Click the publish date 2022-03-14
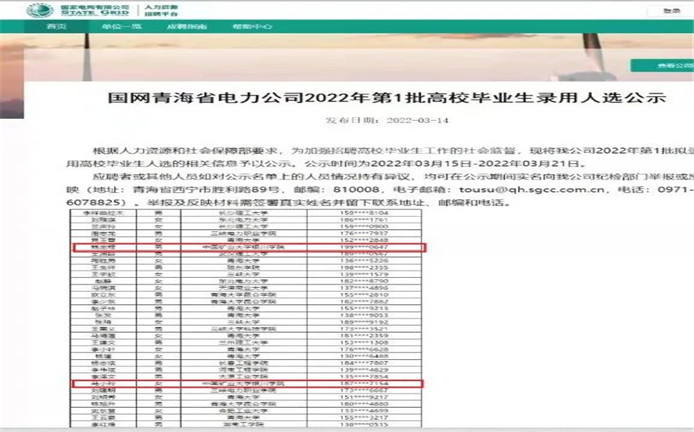This screenshot has width=694, height=432. pos(417,120)
